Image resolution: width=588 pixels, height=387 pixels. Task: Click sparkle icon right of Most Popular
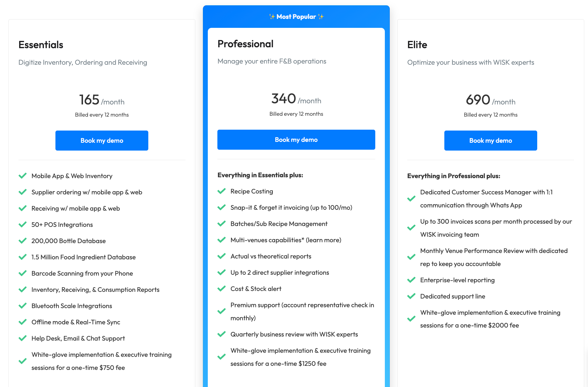(321, 17)
